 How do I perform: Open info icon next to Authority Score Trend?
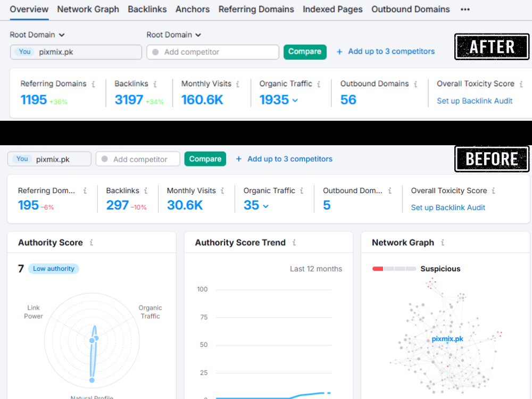[294, 243]
